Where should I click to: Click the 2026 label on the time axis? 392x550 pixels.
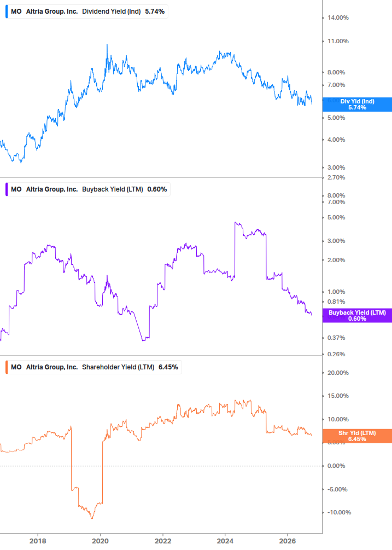[287, 541]
